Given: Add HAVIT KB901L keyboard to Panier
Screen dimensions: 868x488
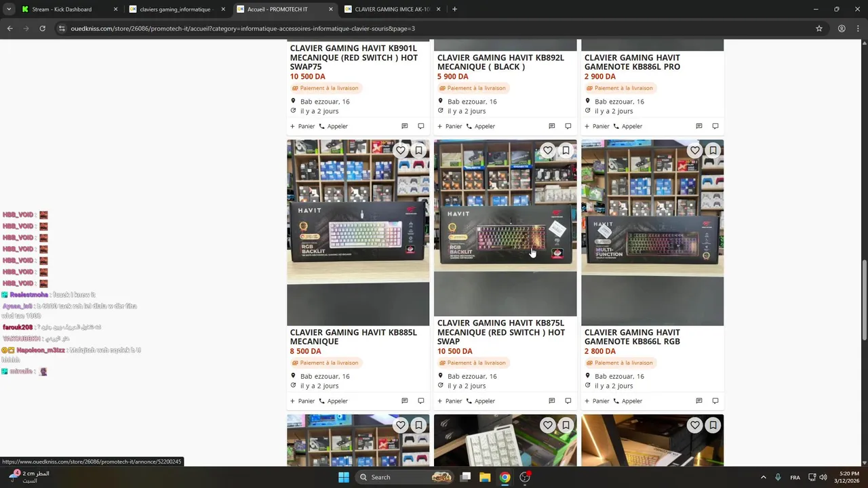Looking at the screenshot, I should coord(302,126).
